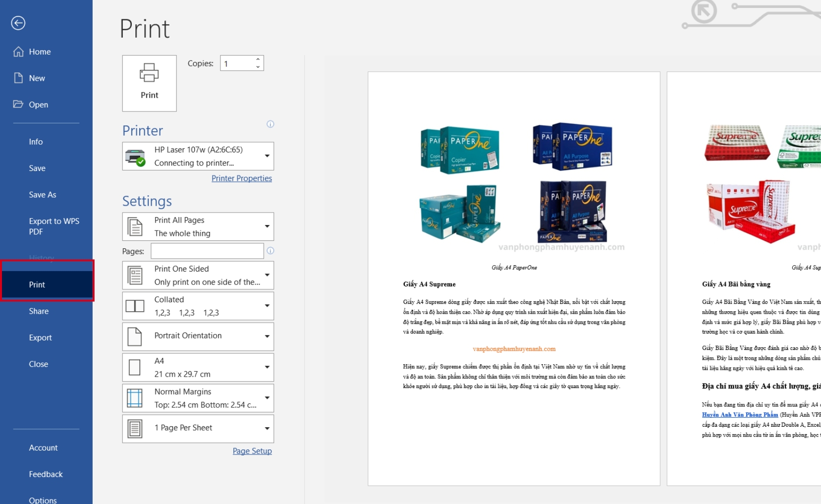Open the A4 paper size dropdown

(x=267, y=367)
